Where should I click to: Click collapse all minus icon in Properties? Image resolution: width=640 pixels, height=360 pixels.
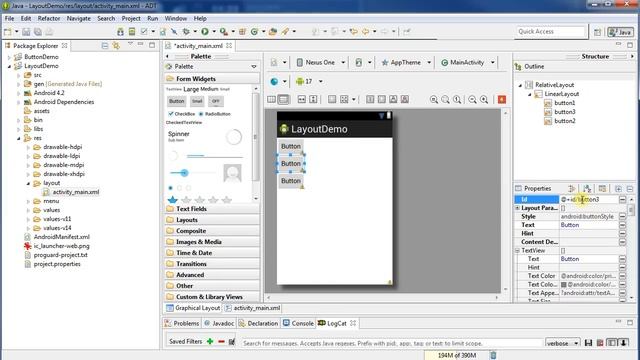(630, 189)
